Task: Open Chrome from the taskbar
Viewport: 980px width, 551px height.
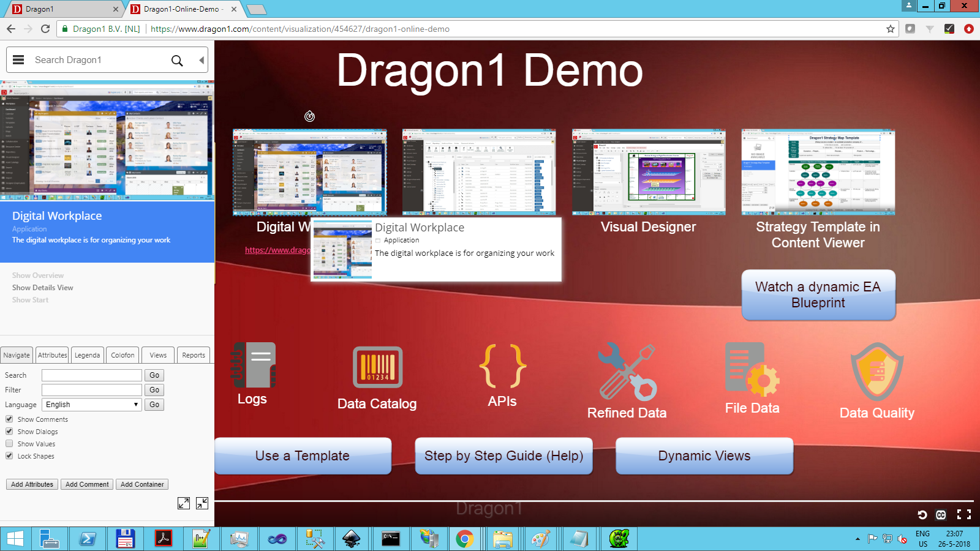Action: (465, 539)
